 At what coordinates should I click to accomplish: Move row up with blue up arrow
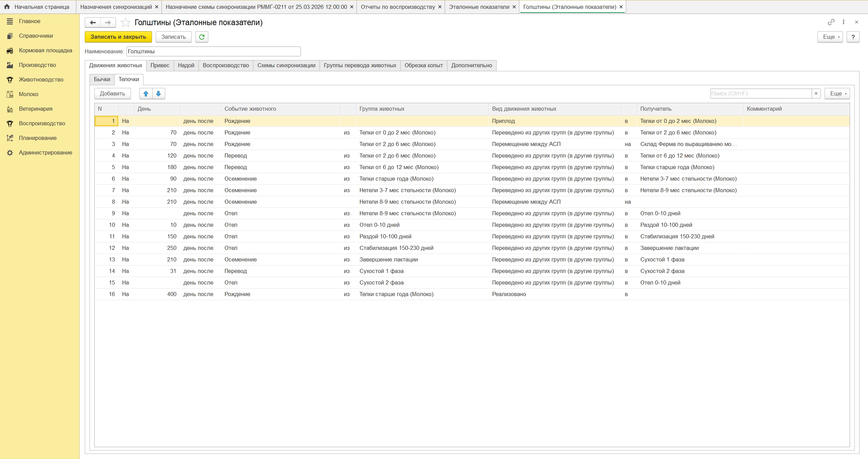coord(146,94)
